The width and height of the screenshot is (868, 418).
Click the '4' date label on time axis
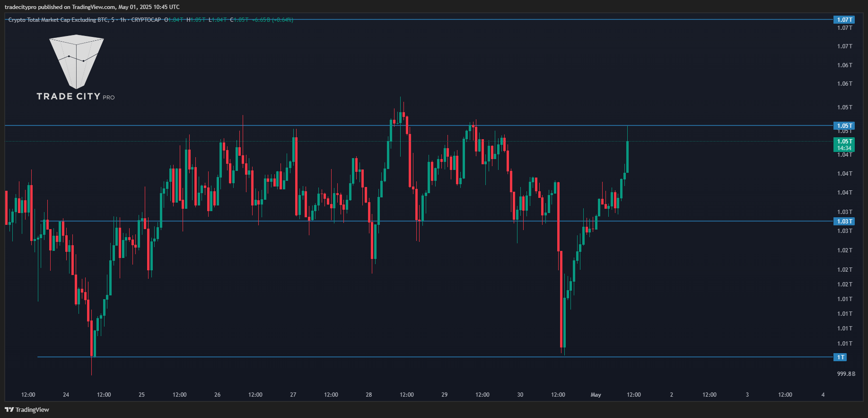coord(823,395)
